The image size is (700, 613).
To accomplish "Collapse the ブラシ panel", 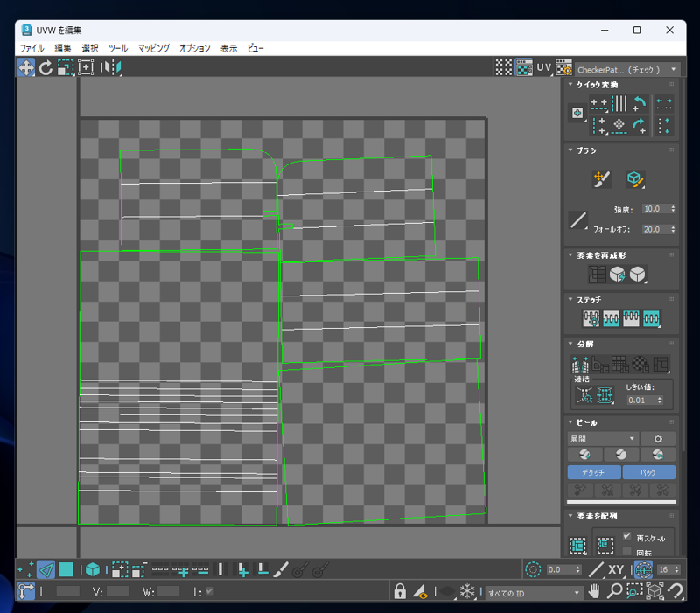I will 570,150.
